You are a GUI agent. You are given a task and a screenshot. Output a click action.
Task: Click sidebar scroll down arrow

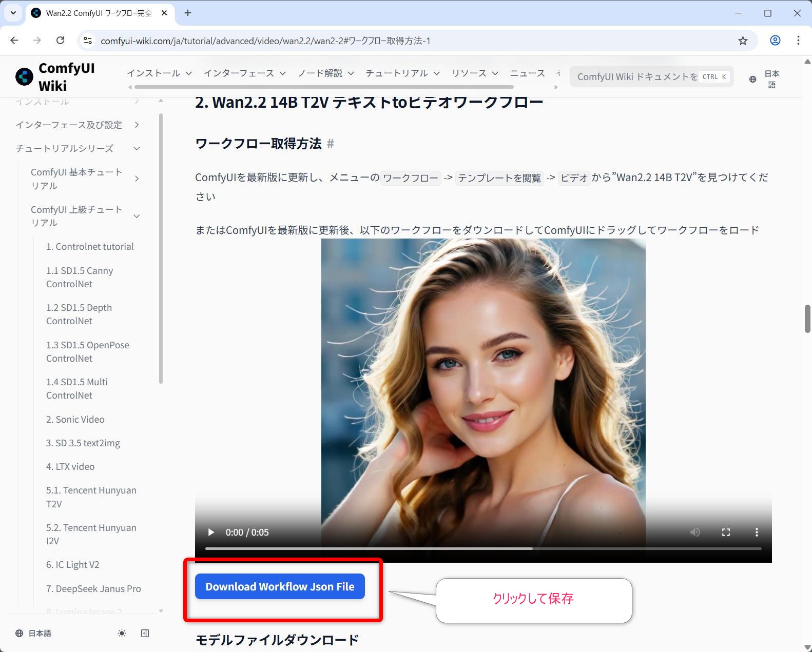click(161, 611)
